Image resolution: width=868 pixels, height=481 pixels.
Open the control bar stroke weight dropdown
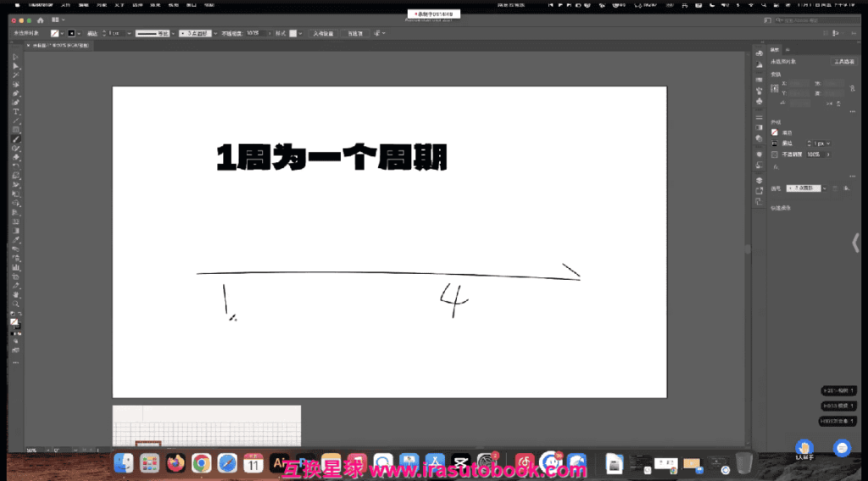(x=129, y=33)
